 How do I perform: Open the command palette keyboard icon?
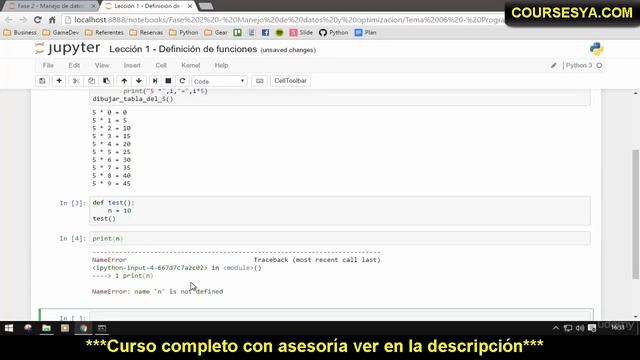[260, 81]
